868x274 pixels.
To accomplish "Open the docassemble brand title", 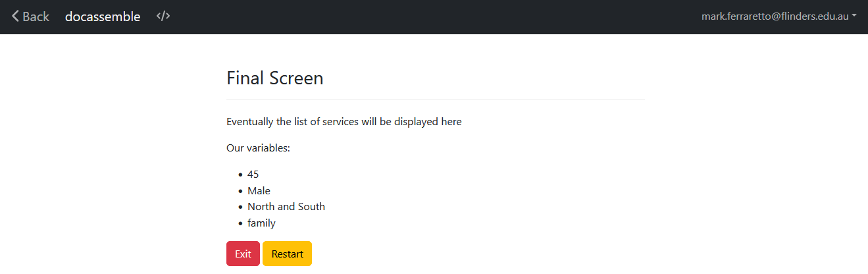I will pos(103,16).
